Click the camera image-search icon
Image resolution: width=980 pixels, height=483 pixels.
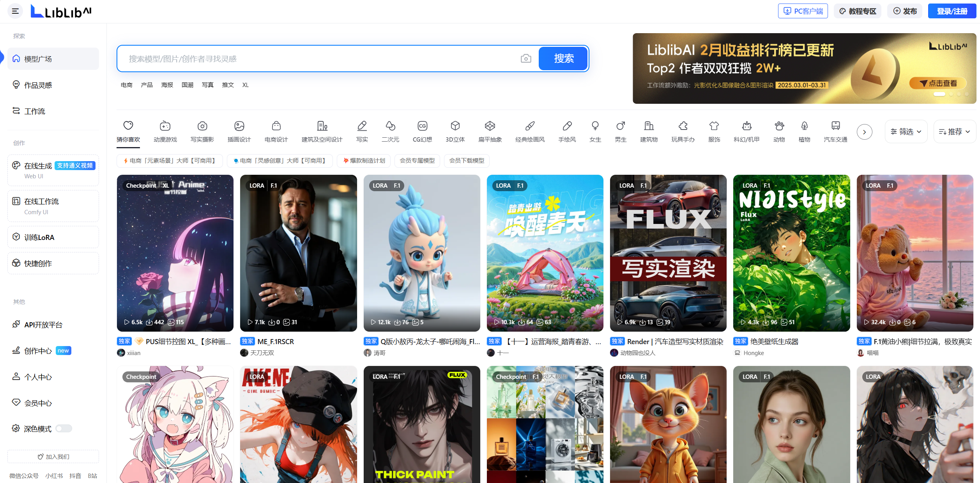[x=526, y=59]
